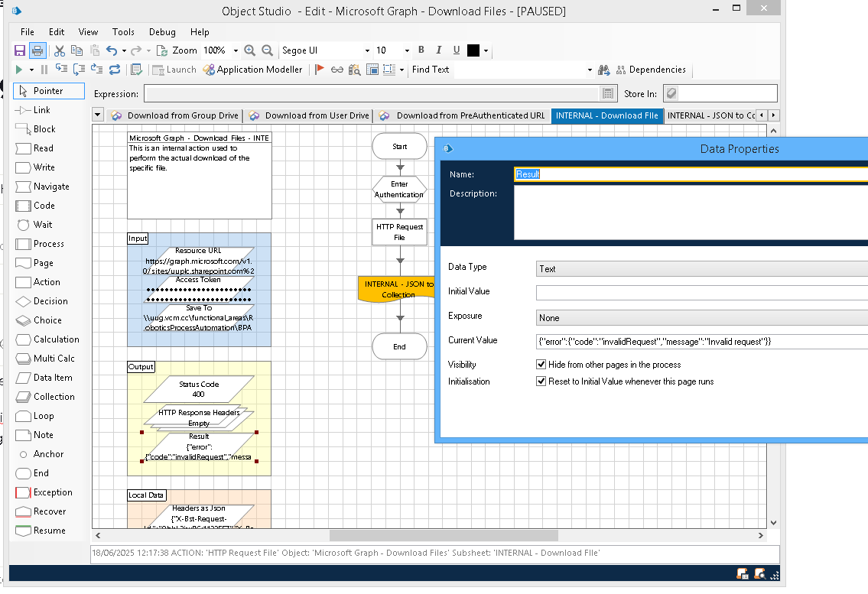Toggle Hide from other pages checkbox
868x594 pixels.
[541, 365]
